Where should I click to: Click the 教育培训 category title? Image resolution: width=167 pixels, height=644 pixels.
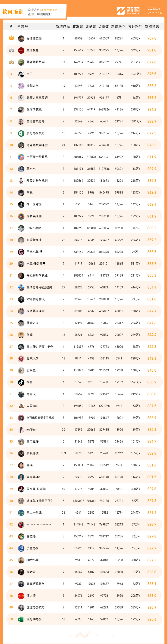point(13,12)
